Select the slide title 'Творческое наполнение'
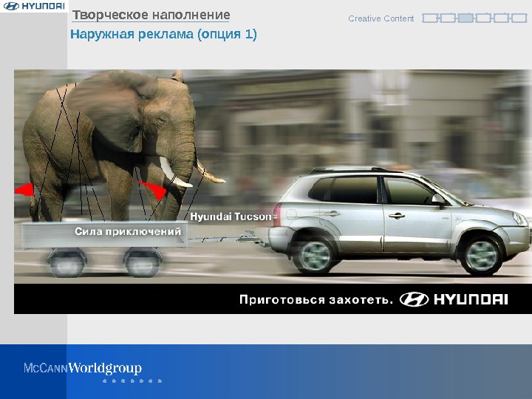Screen dimensions: 532x399 tap(151, 15)
